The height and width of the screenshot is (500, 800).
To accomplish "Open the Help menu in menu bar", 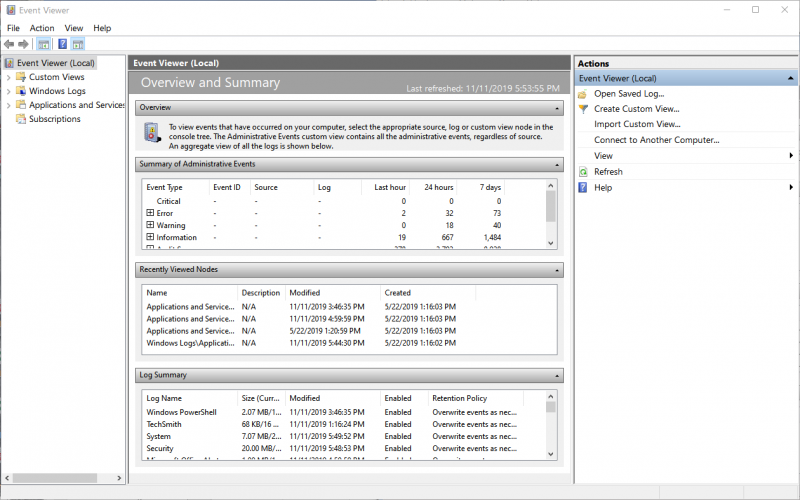I will [x=102, y=28].
